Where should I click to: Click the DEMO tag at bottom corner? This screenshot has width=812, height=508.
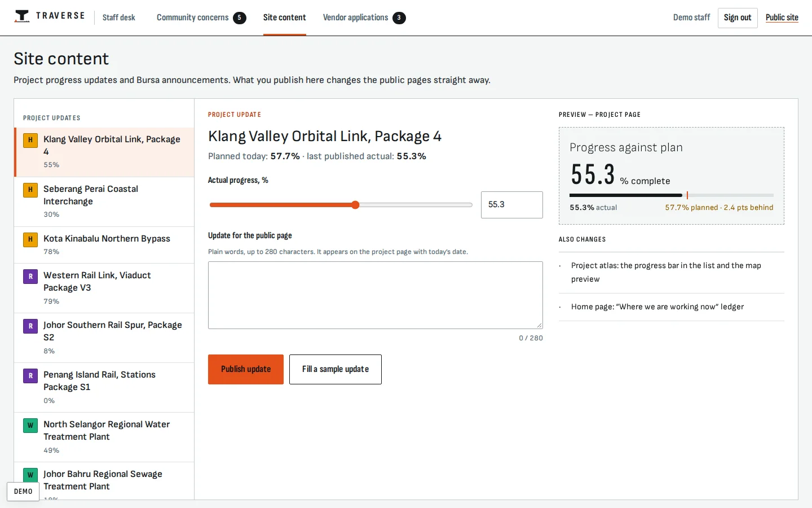point(23,492)
